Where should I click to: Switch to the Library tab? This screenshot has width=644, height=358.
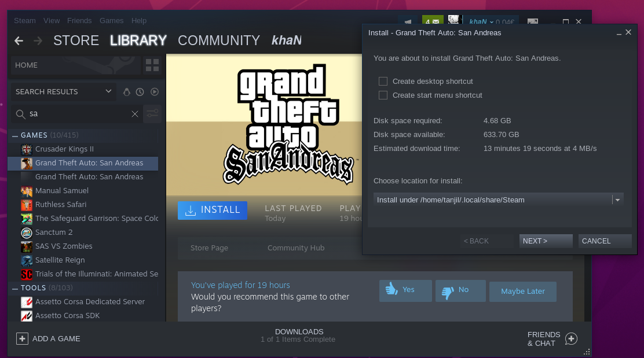point(138,40)
